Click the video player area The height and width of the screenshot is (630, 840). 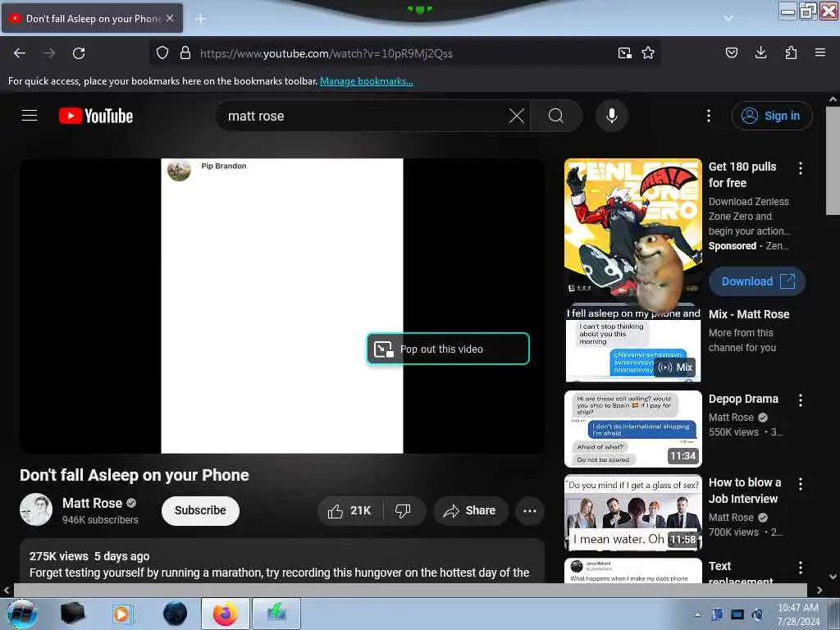pos(282,306)
